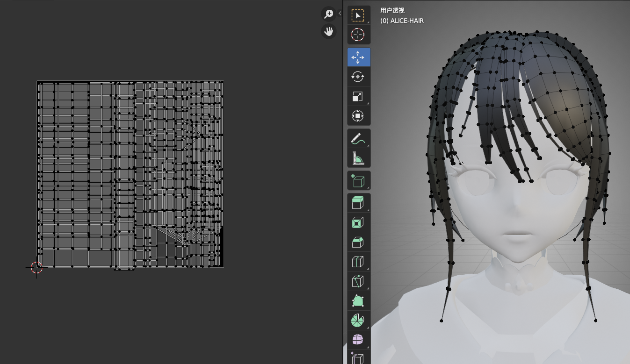Select the Scale tool

358,96
